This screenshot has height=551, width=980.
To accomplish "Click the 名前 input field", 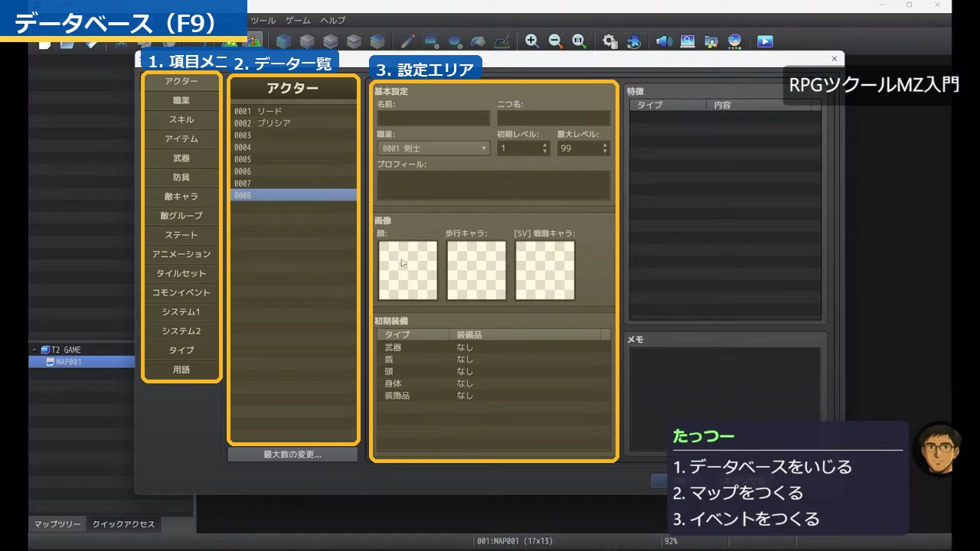I will [x=433, y=118].
